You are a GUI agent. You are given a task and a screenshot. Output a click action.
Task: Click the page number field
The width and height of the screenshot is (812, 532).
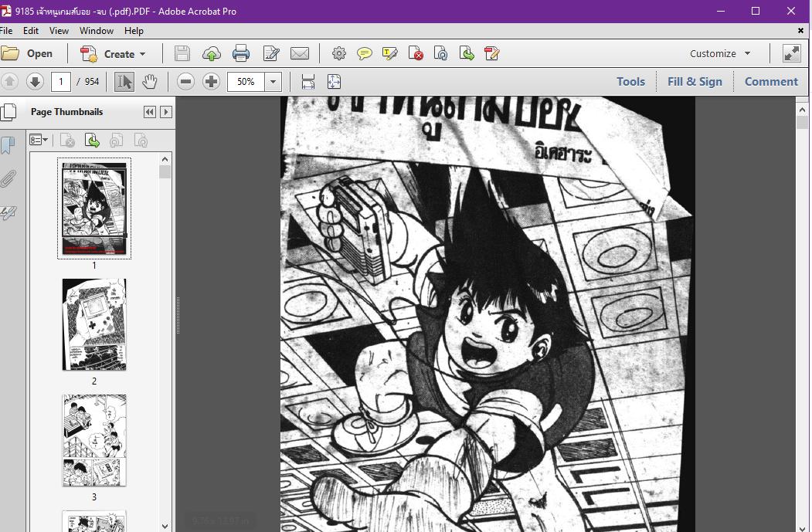coord(60,81)
